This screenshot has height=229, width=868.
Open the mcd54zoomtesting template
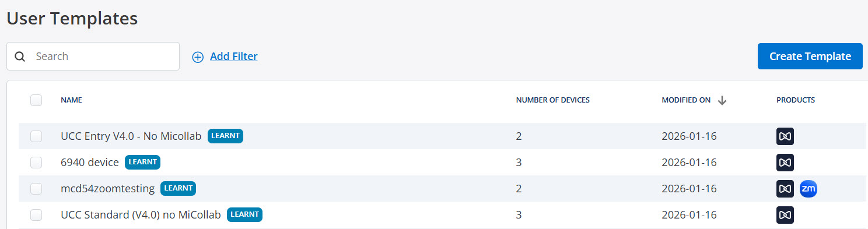[108, 189]
